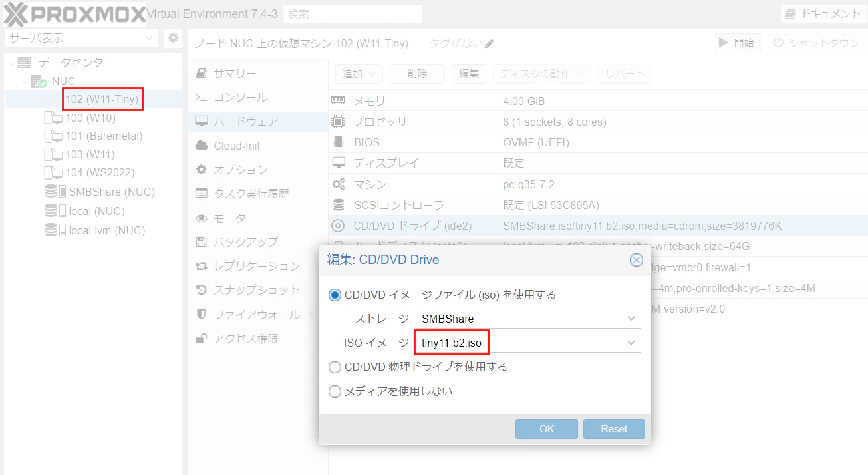
Task: Select CD/DVD 物理ドライブを使用する radio option
Action: coord(335,367)
